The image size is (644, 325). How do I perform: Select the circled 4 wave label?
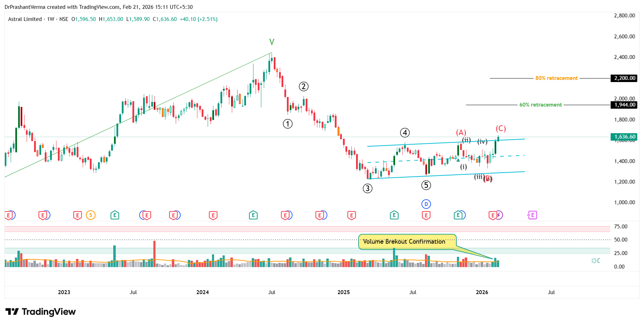[x=405, y=132]
